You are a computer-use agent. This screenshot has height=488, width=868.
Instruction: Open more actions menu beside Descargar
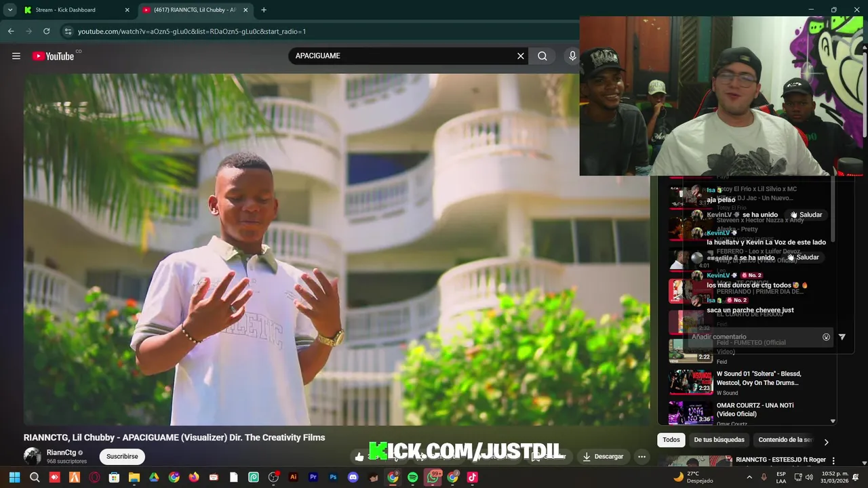tap(642, 457)
